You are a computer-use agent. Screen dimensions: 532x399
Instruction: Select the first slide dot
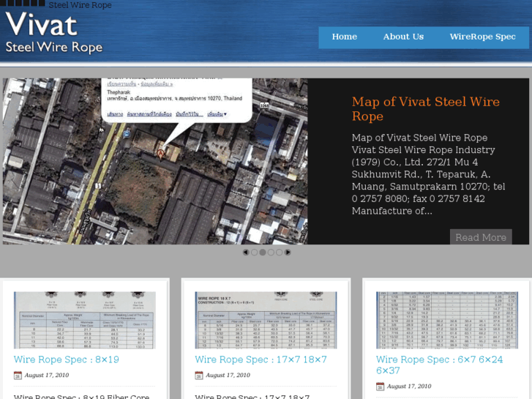click(x=255, y=253)
